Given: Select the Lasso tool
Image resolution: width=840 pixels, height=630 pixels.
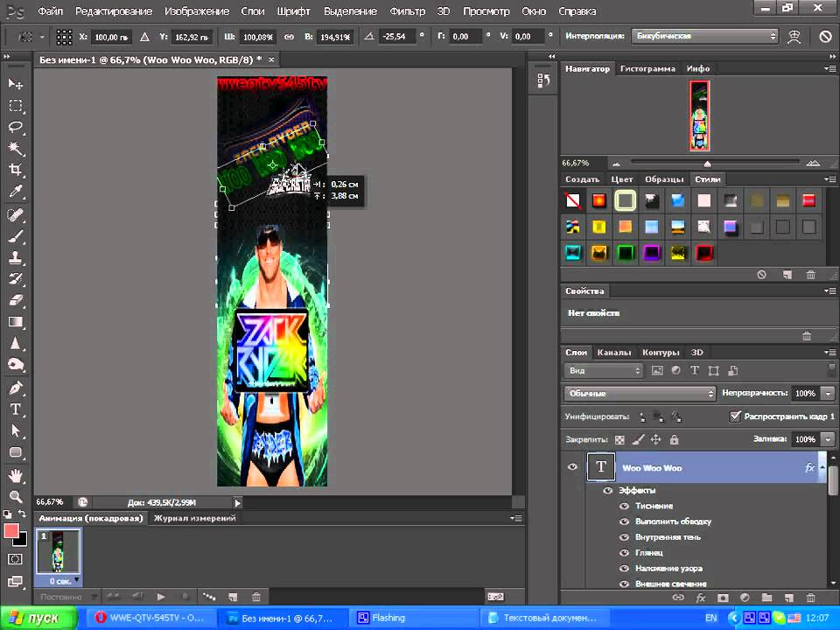Looking at the screenshot, I should click(16, 128).
